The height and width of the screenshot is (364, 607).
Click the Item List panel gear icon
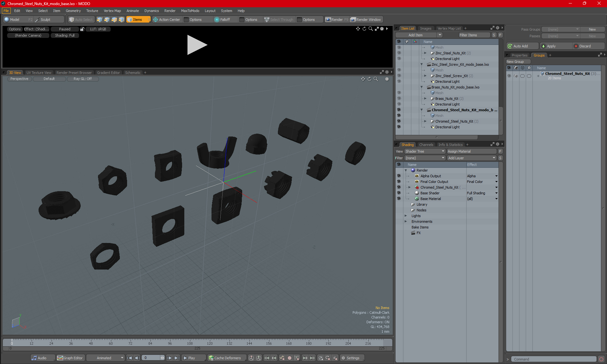point(498,28)
